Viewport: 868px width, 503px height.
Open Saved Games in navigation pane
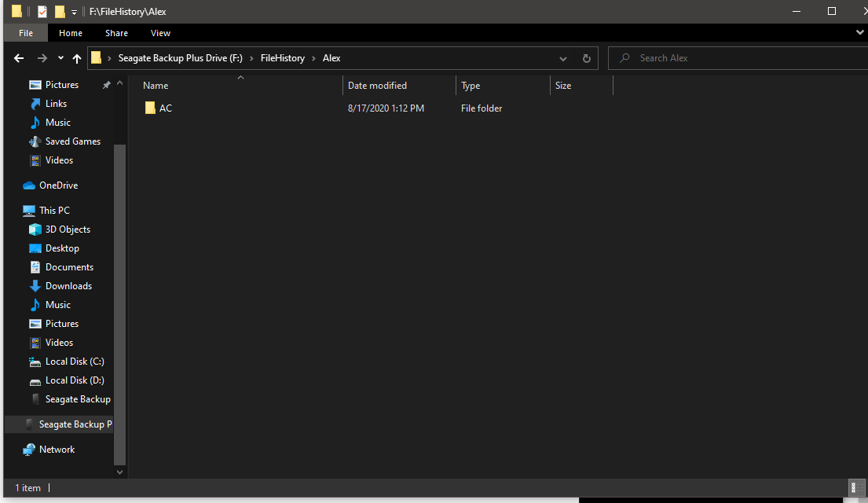(x=72, y=141)
